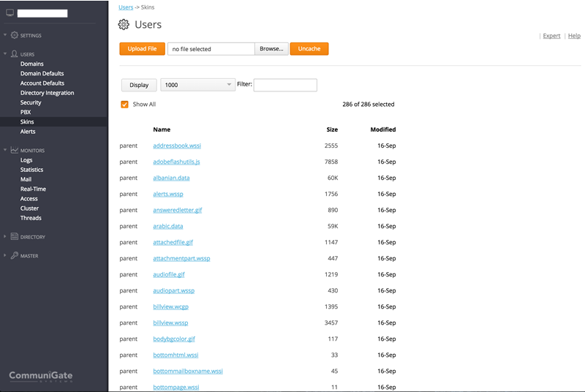Click Browse... to choose a file
The height and width of the screenshot is (392, 585).
tap(271, 49)
